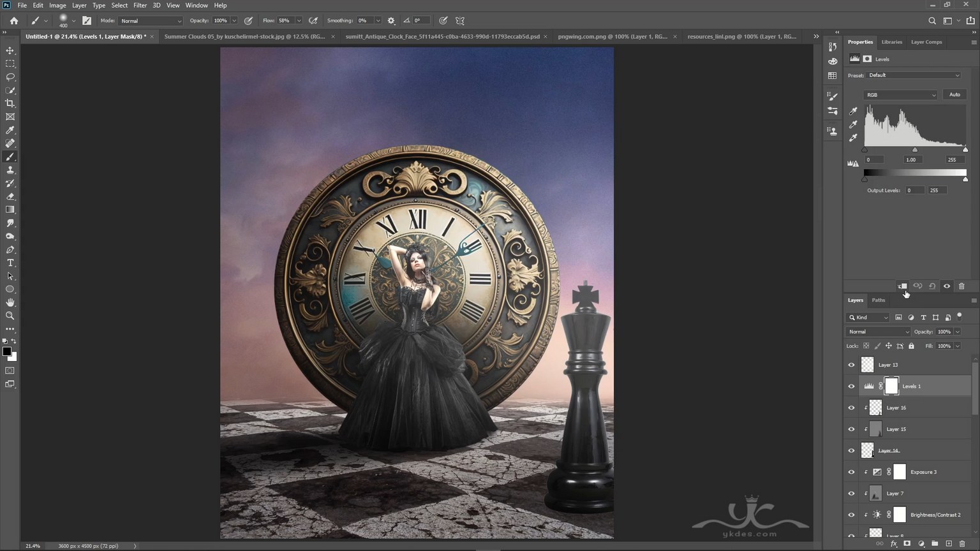The height and width of the screenshot is (551, 980).
Task: Select the white output levels slider
Action: coord(965,179)
